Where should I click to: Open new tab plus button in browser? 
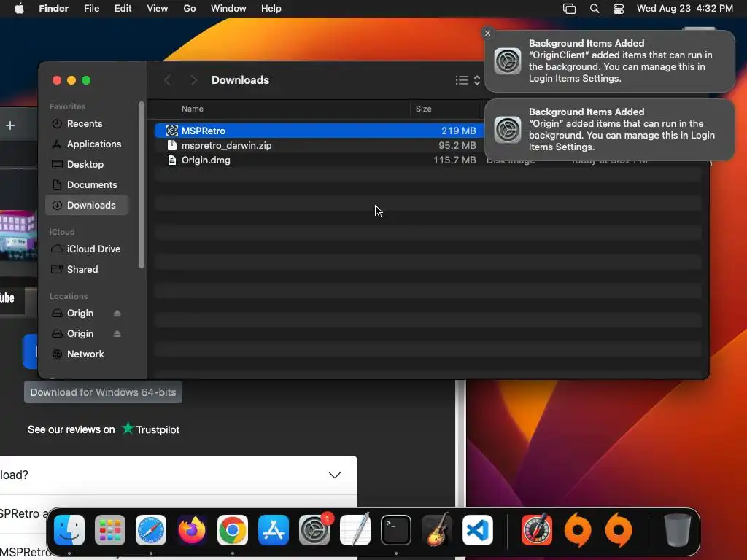(x=10, y=125)
